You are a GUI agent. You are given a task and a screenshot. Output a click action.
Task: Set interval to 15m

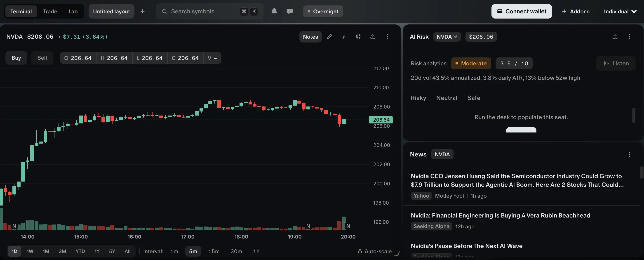pyautogui.click(x=214, y=251)
